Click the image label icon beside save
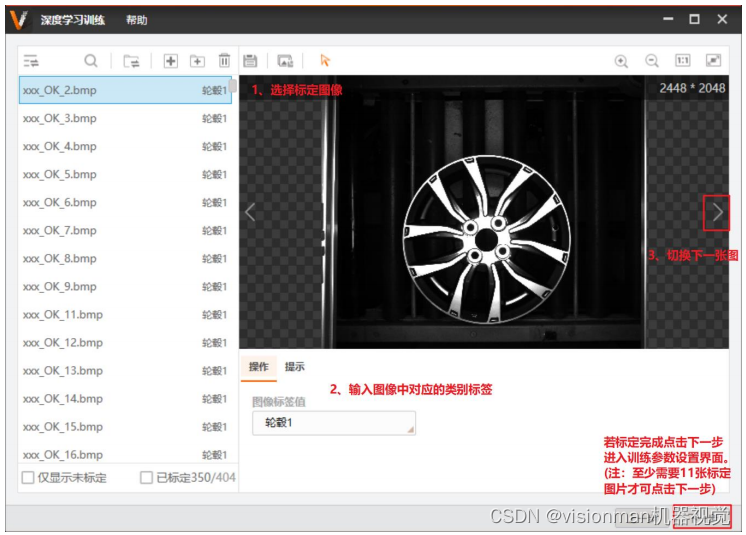The width and height of the screenshot is (746, 535). (x=285, y=60)
